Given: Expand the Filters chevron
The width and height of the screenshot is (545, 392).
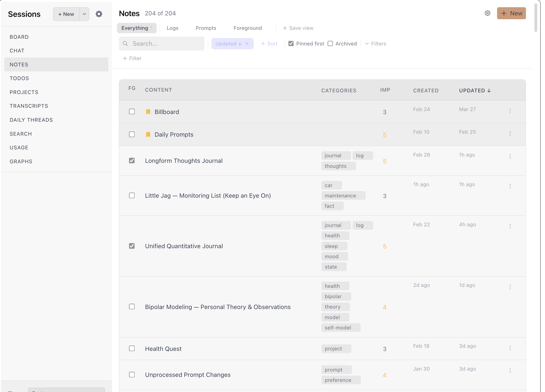Looking at the screenshot, I should [367, 44].
